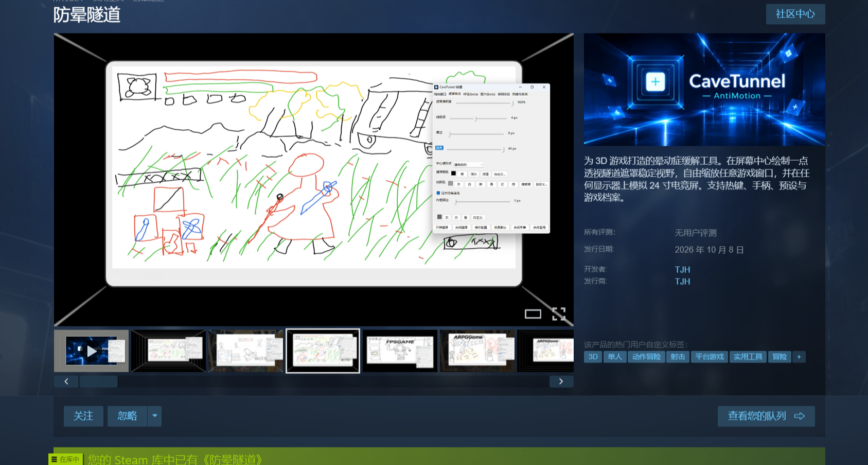Click the 无用户评测 review text
868x465 pixels.
point(696,233)
